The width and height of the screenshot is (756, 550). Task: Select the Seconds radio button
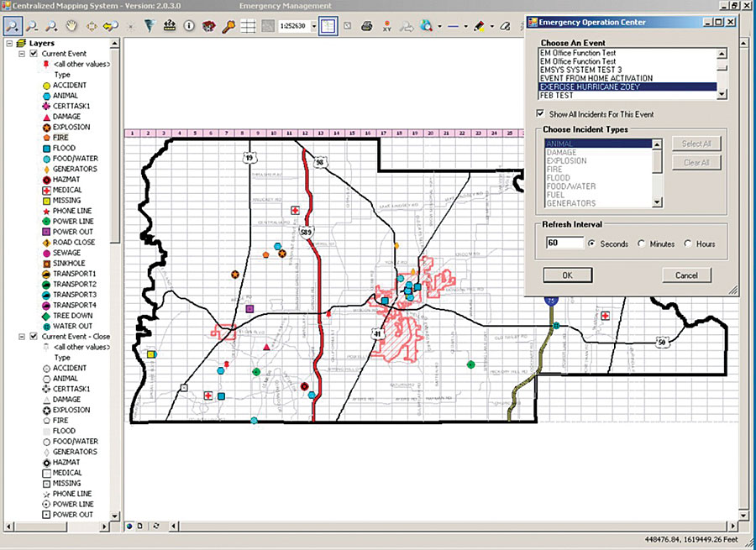point(591,244)
